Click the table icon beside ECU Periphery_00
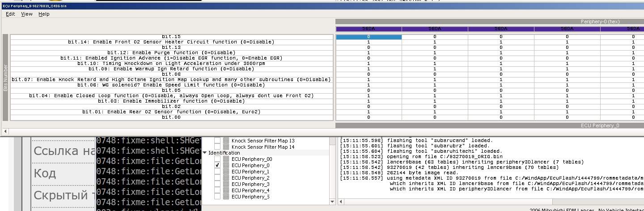 pyautogui.click(x=226, y=159)
